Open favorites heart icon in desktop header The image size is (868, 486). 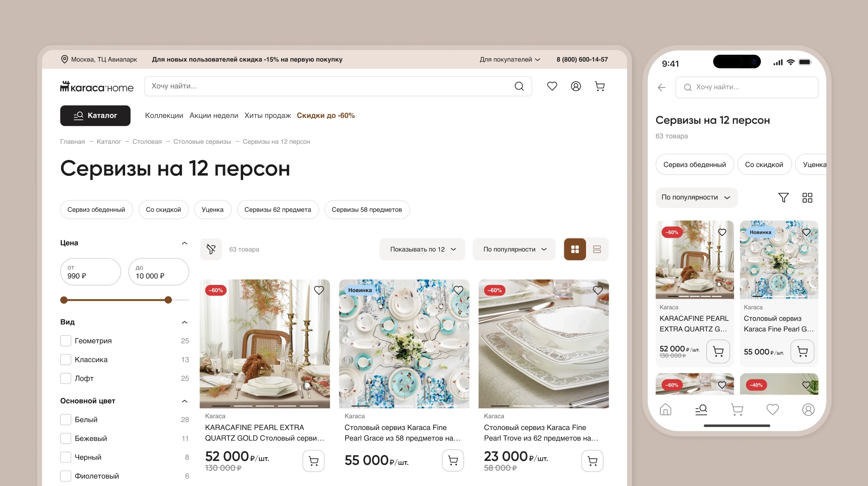point(552,86)
